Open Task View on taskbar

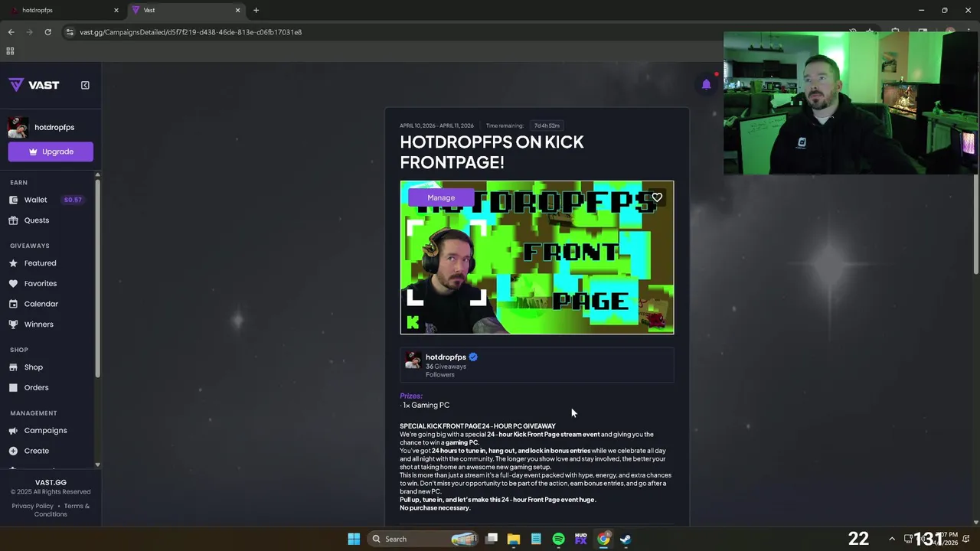coord(492,539)
